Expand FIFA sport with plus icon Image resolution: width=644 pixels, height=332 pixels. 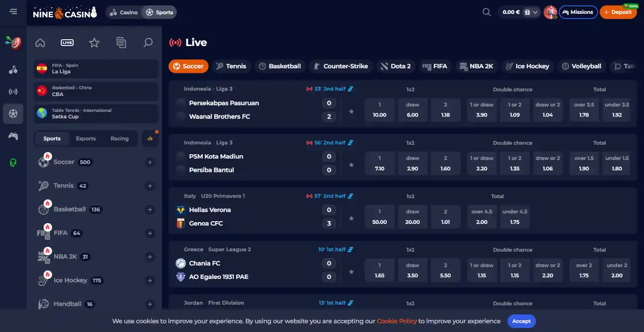[150, 233]
